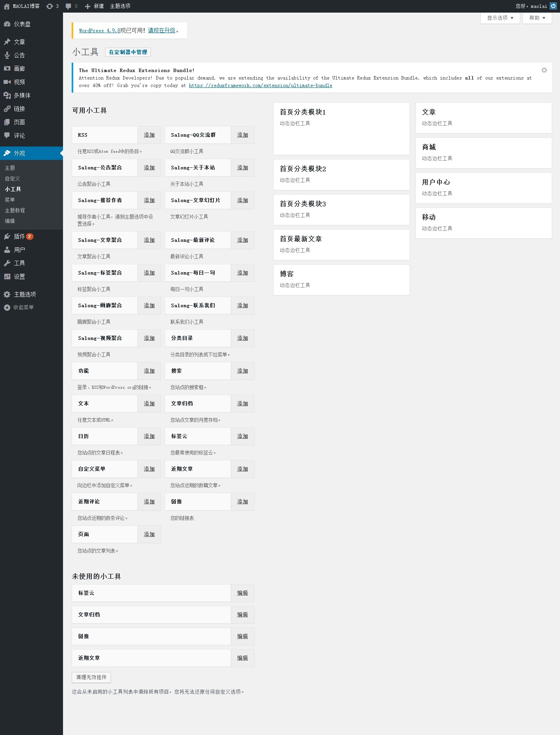560x735 pixels.
Task: Click the gear icon for 主题选项
Action: (7, 294)
